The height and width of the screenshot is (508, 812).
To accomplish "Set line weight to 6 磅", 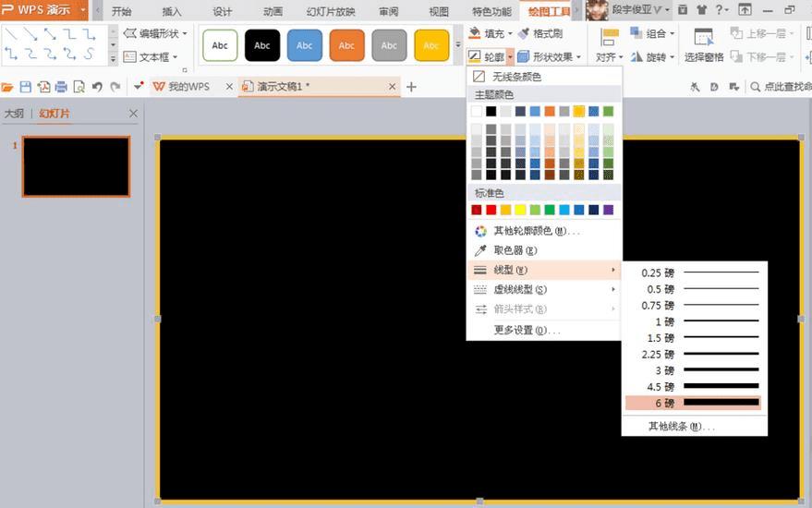I will pos(694,403).
